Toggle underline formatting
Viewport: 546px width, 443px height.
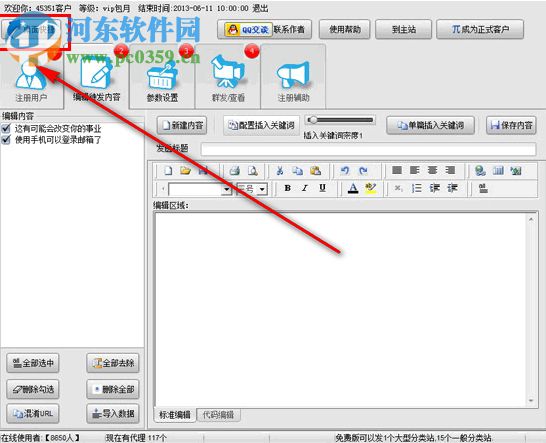(322, 188)
